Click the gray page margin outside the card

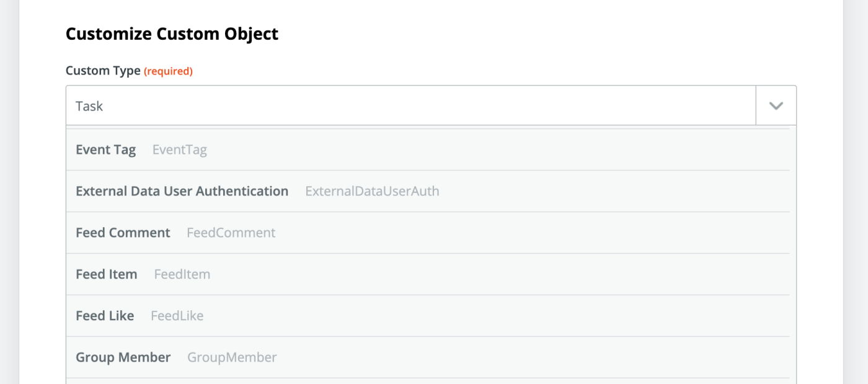(856, 186)
